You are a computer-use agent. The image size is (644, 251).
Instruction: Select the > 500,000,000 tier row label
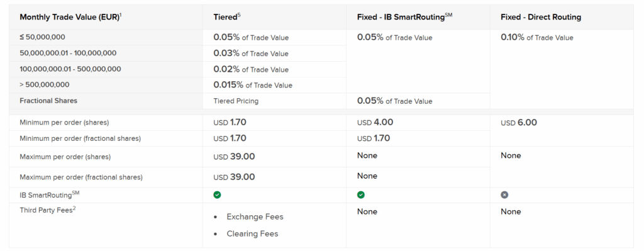tap(45, 85)
